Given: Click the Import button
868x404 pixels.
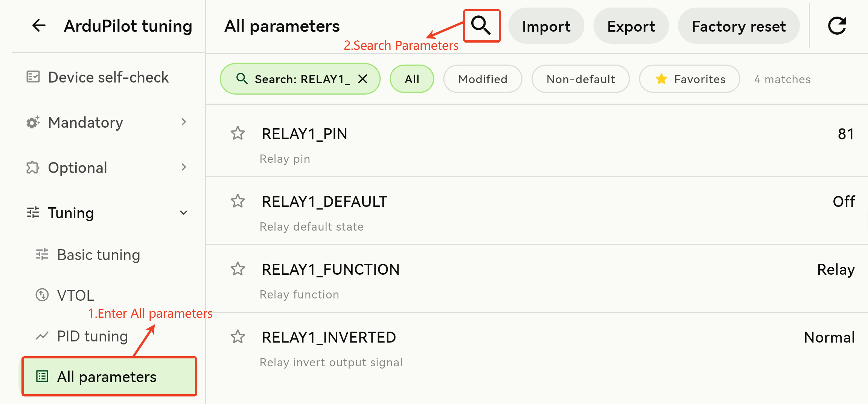Looking at the screenshot, I should tap(546, 26).
